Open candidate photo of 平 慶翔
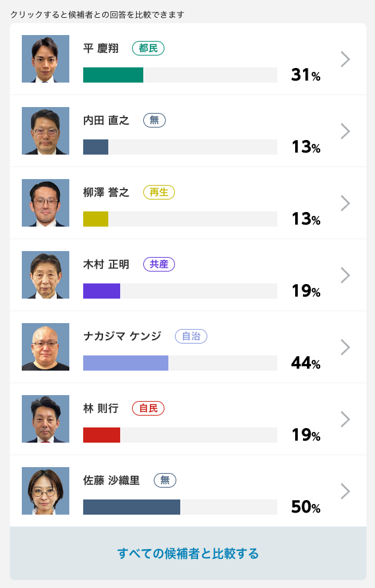The width and height of the screenshot is (375, 588). coord(46,59)
